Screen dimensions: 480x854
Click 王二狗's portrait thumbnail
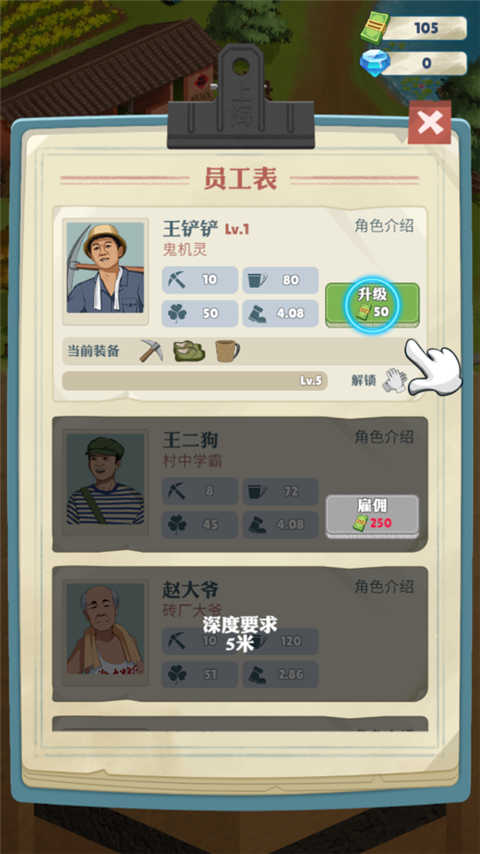point(105,479)
